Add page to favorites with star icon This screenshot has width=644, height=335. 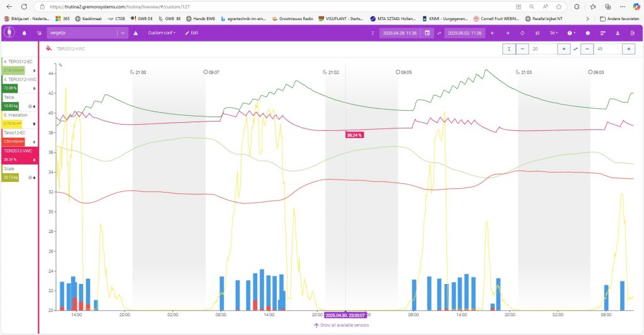click(558, 7)
